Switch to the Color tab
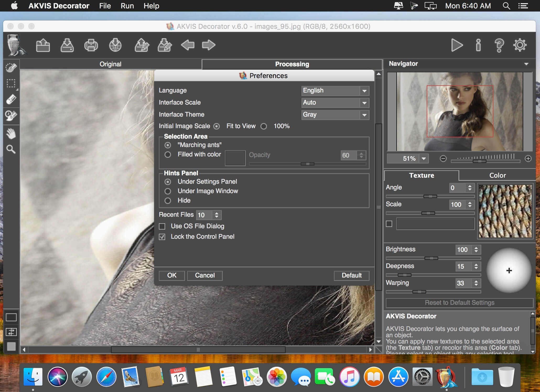Screen dimensions: 540x392 pos(497,175)
